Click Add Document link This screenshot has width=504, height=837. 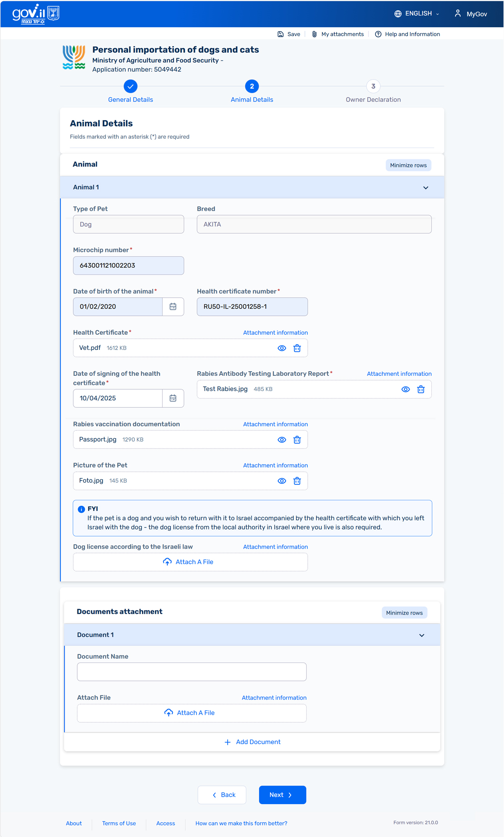[x=252, y=742]
